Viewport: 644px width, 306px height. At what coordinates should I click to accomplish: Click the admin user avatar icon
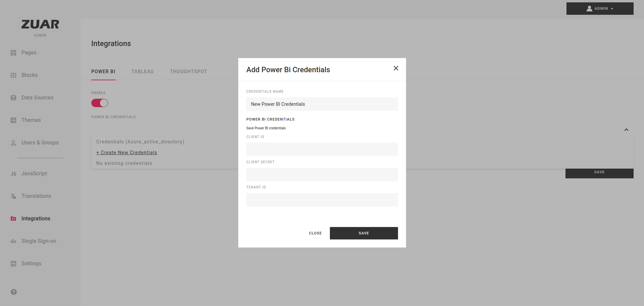(x=589, y=8)
